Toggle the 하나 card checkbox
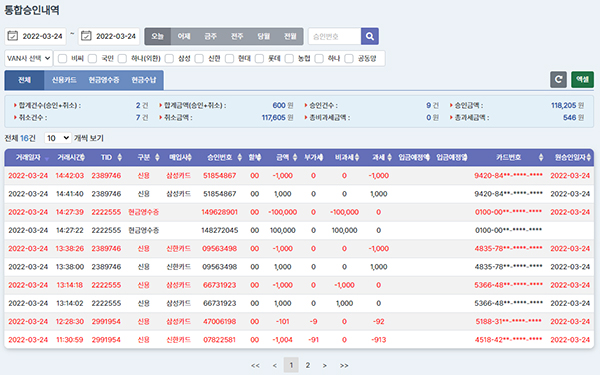Viewport: 600px width, 375px height. 319,59
